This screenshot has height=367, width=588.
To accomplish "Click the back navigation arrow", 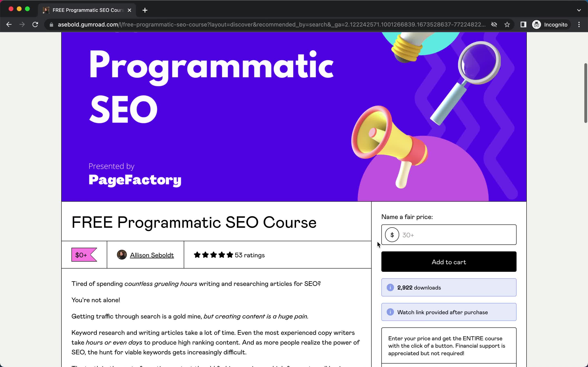I will tap(9, 24).
